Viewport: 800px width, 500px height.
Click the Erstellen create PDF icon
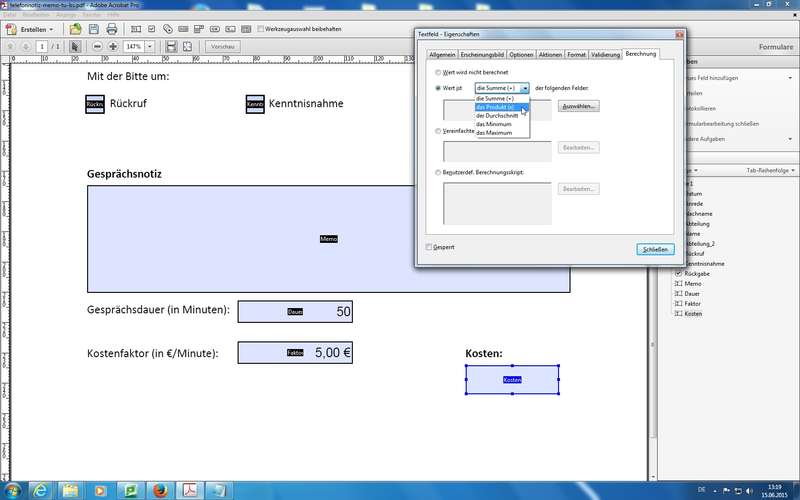(11, 29)
